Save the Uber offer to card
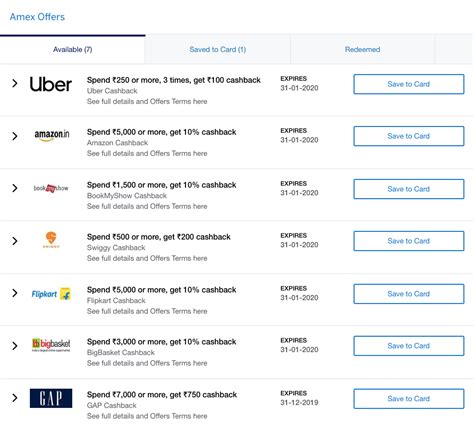 [x=409, y=84]
